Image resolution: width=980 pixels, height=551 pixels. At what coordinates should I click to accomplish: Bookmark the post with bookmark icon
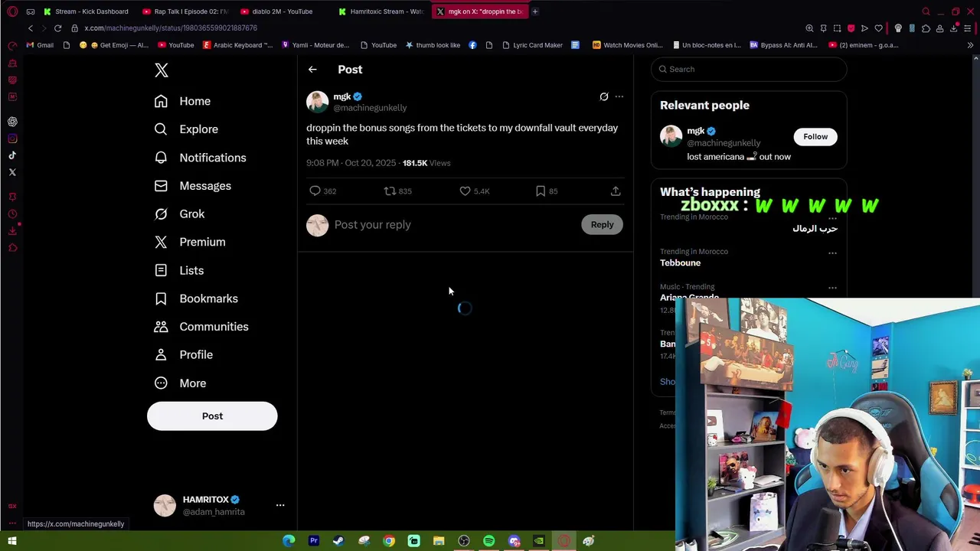pyautogui.click(x=541, y=191)
